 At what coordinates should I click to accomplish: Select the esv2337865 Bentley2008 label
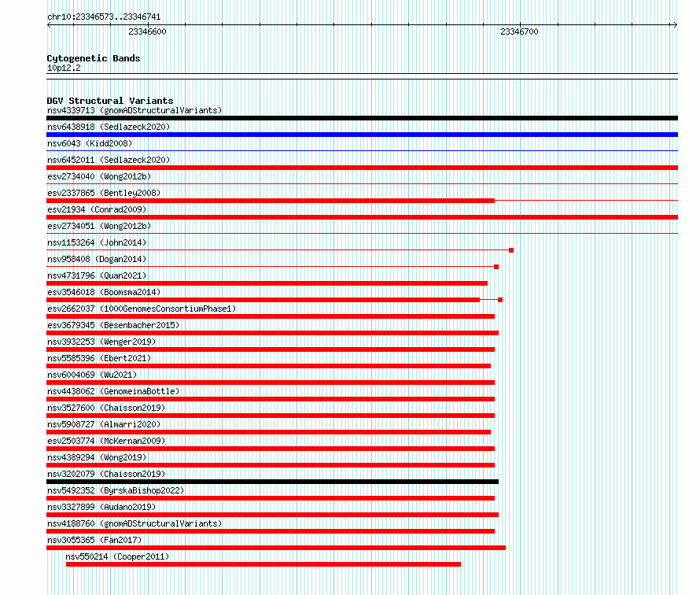pyautogui.click(x=104, y=193)
